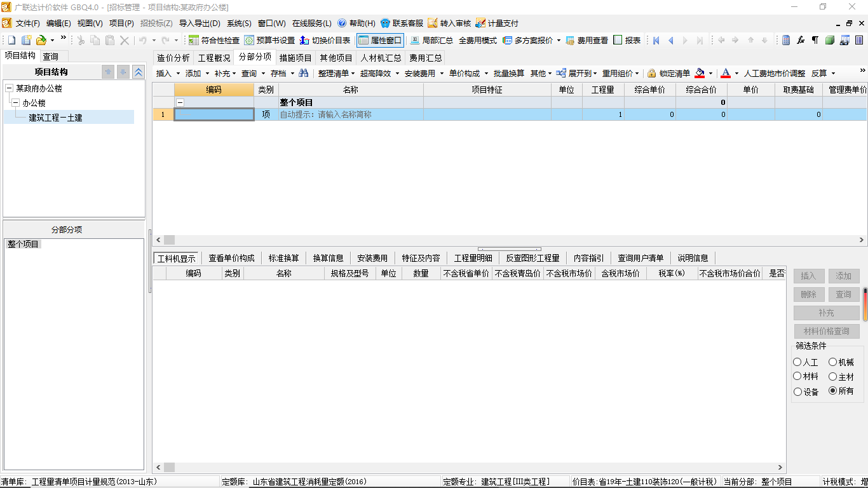The width and height of the screenshot is (868, 488).
Task: Select the 主材 filter radio
Action: click(x=832, y=376)
